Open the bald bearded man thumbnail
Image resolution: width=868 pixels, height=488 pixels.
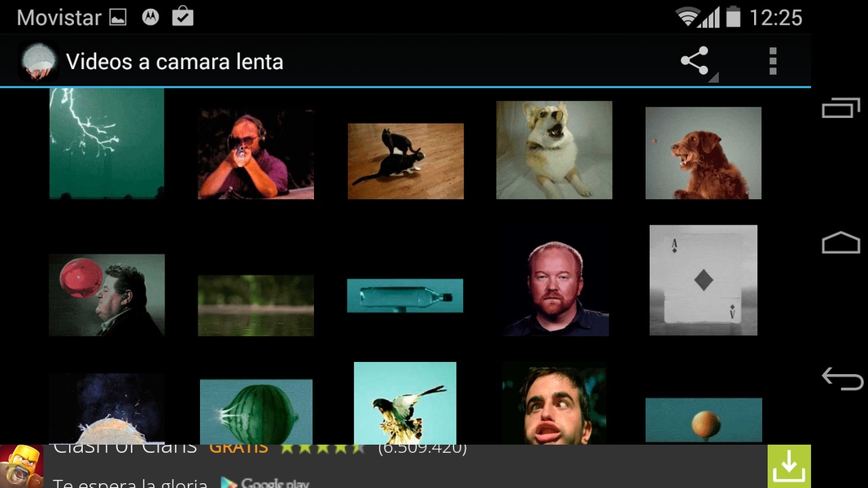tap(556, 288)
